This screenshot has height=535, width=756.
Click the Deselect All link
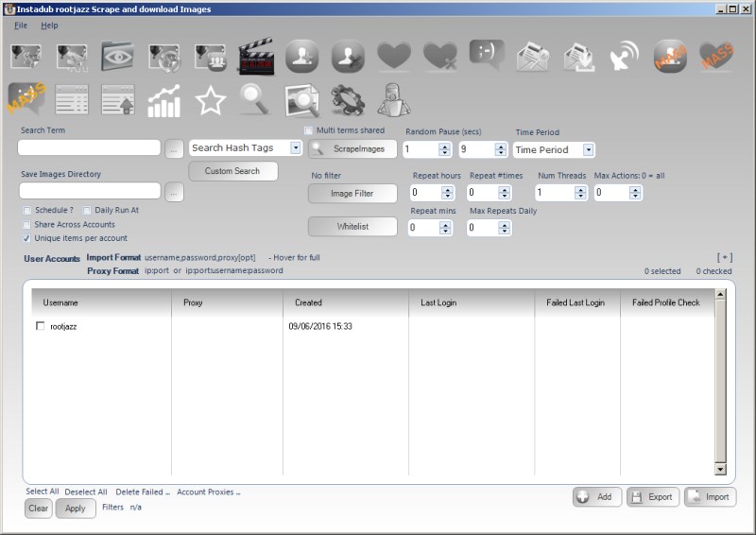click(86, 492)
